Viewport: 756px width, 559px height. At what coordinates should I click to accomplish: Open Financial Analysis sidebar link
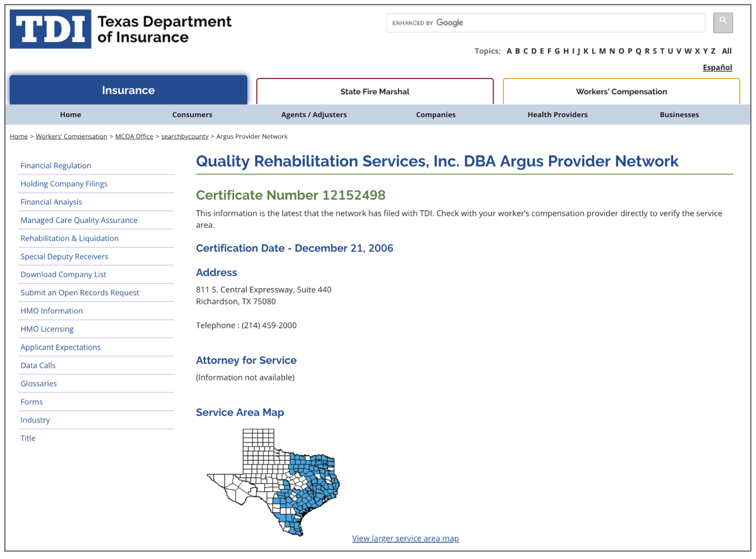click(51, 202)
